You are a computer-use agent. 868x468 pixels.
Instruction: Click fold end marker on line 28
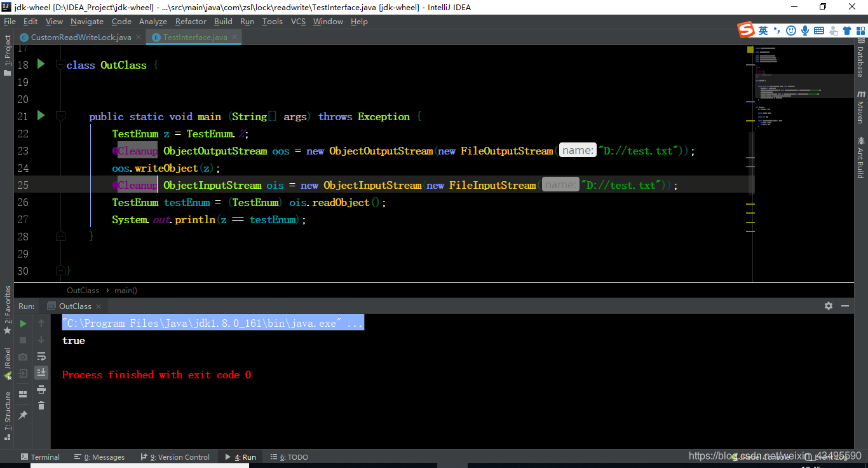pyautogui.click(x=60, y=236)
